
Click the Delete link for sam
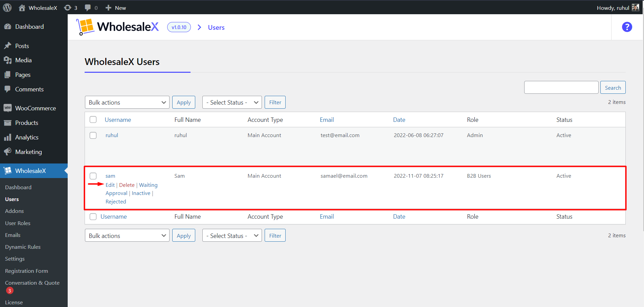point(127,185)
